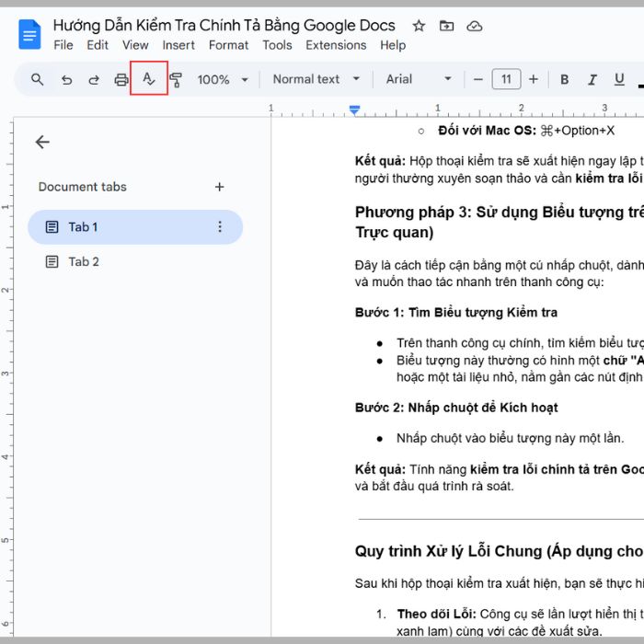This screenshot has width=644, height=644.
Task: Open the Help menu
Action: coord(393,45)
